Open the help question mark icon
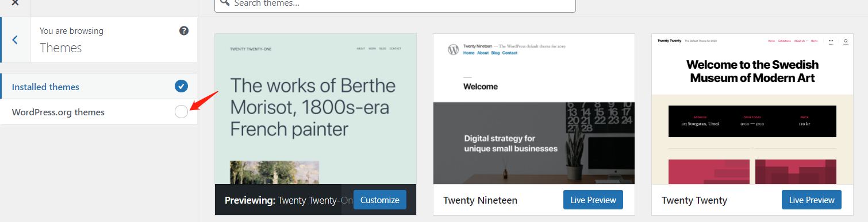 (184, 30)
